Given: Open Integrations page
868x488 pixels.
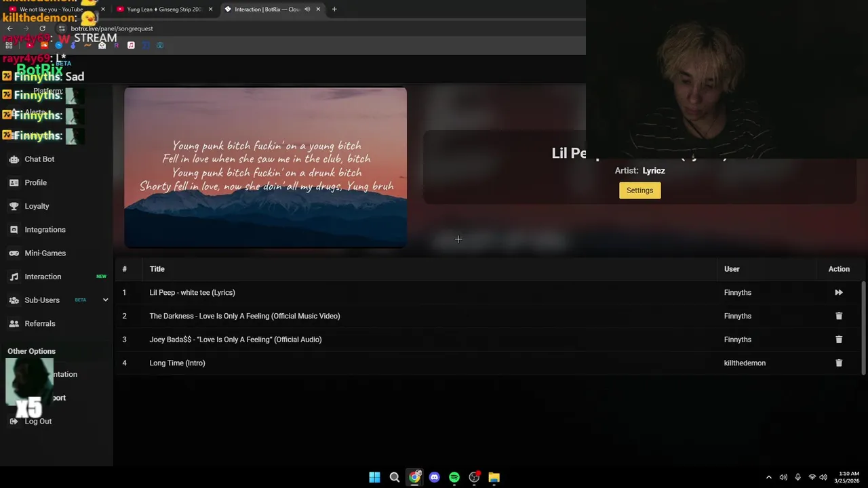Looking at the screenshot, I should [x=45, y=230].
